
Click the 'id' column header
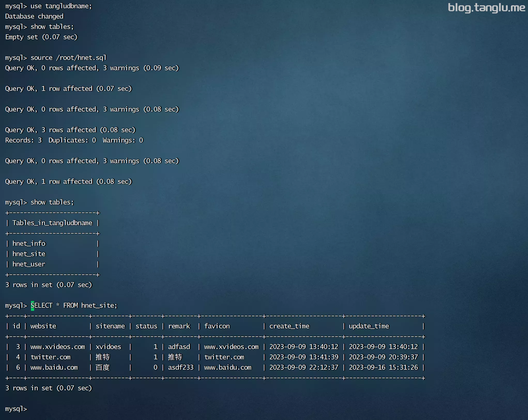point(16,326)
